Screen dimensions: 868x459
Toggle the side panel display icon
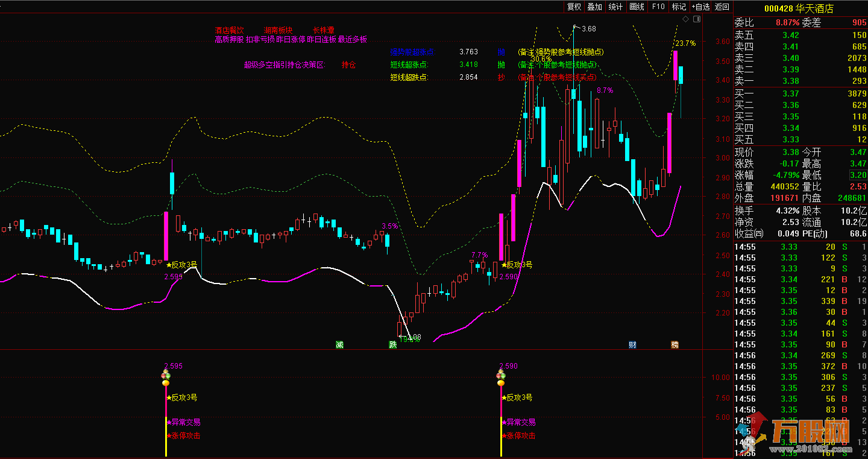point(697,19)
